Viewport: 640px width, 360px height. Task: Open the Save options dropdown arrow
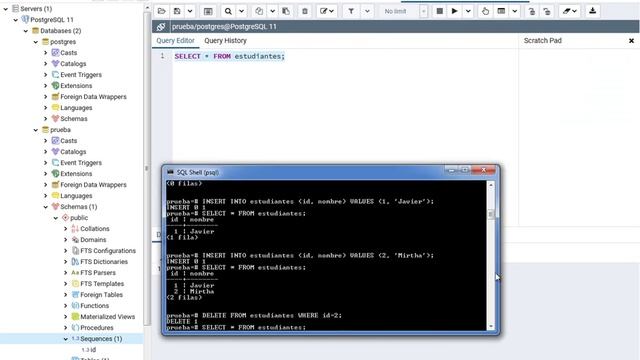coord(190,11)
